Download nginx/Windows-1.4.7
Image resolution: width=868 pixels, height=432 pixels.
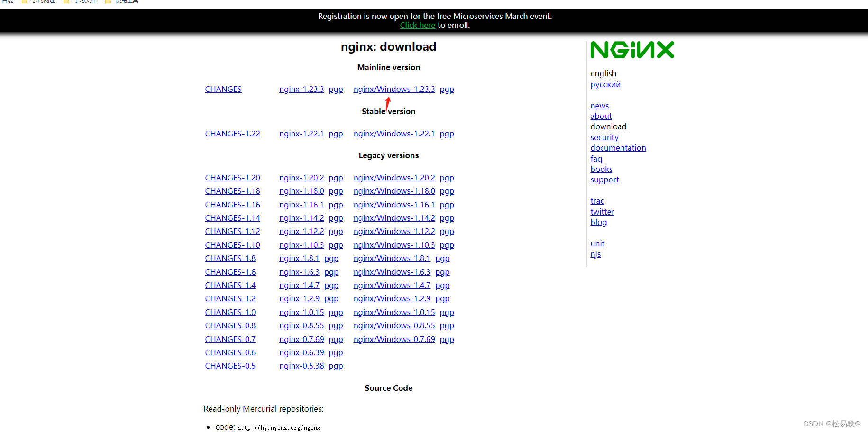(392, 285)
